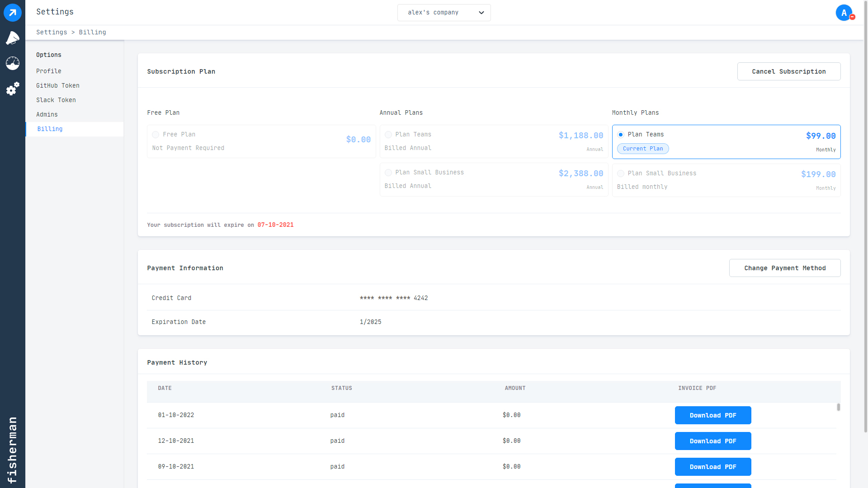868x488 pixels.
Task: Open the fisherman logo area at bottom left
Action: pos(12,449)
